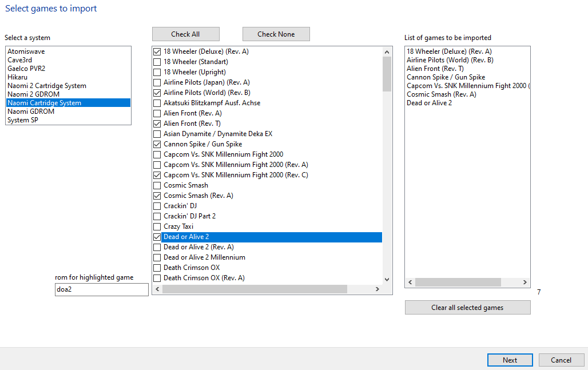The image size is (588, 370).
Task: Select System SP in system list
Action: coord(68,120)
